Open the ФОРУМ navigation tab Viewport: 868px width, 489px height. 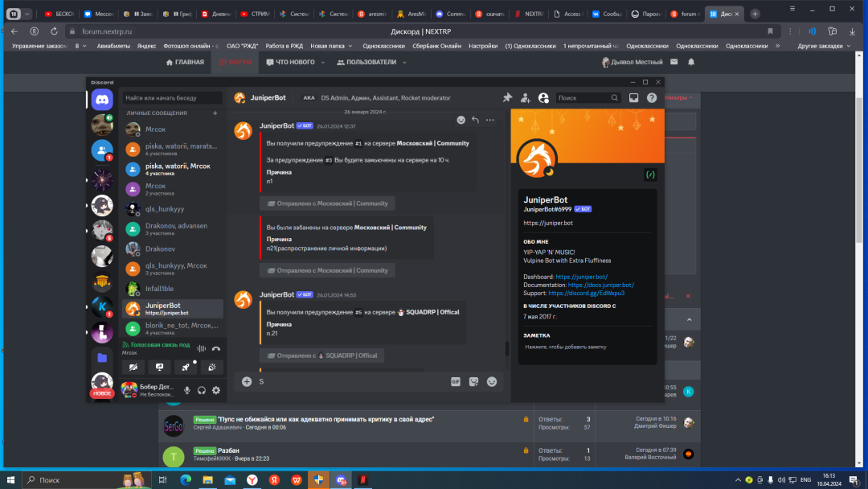[x=235, y=63]
